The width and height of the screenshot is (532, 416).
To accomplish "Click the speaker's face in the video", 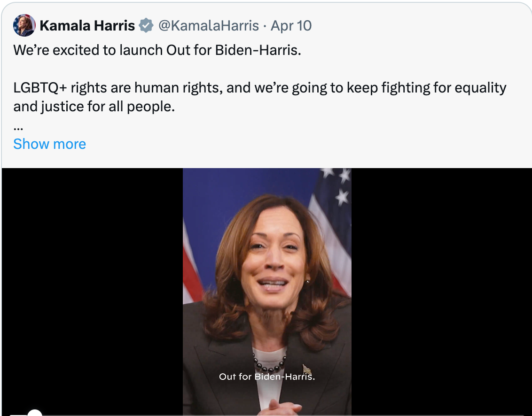I will pyautogui.click(x=273, y=263).
